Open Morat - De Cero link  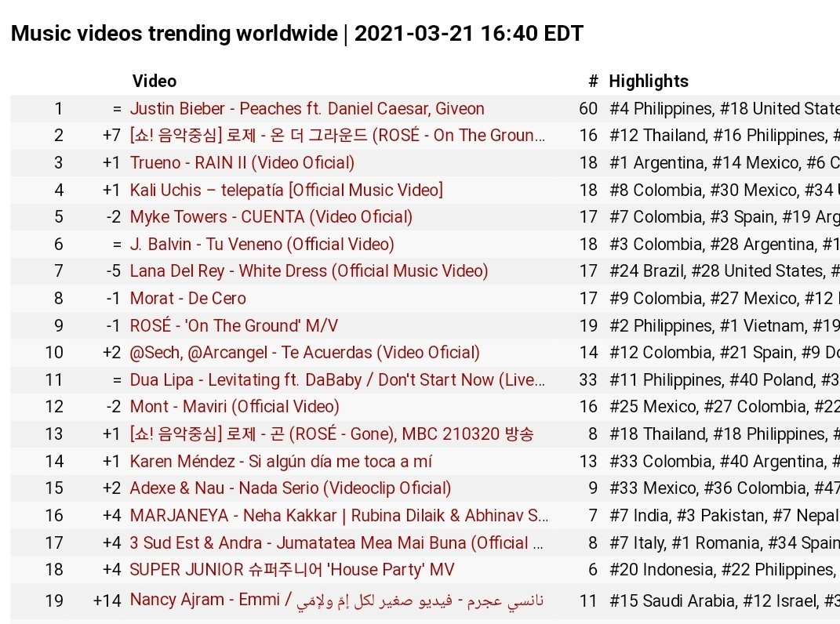point(188,299)
